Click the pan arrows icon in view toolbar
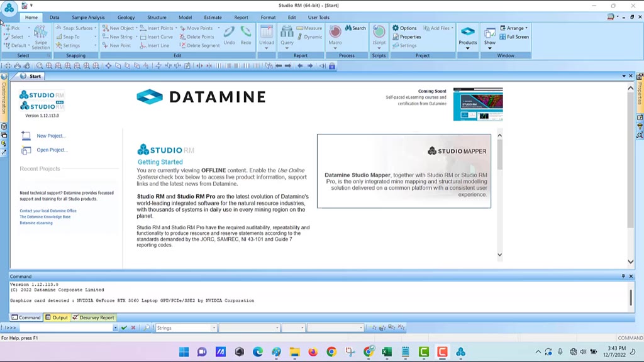Viewport: 644px width, 362px height. point(8,65)
